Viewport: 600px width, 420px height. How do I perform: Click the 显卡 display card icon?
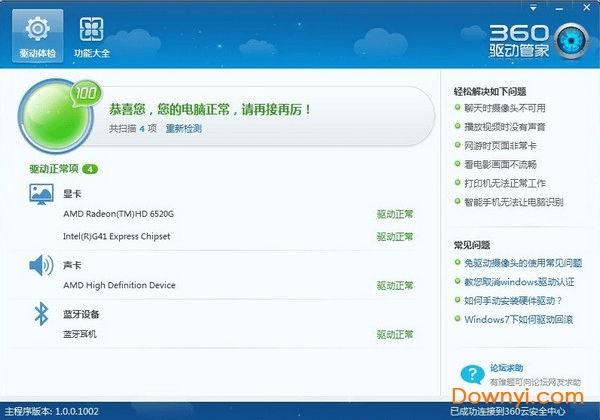point(41,196)
